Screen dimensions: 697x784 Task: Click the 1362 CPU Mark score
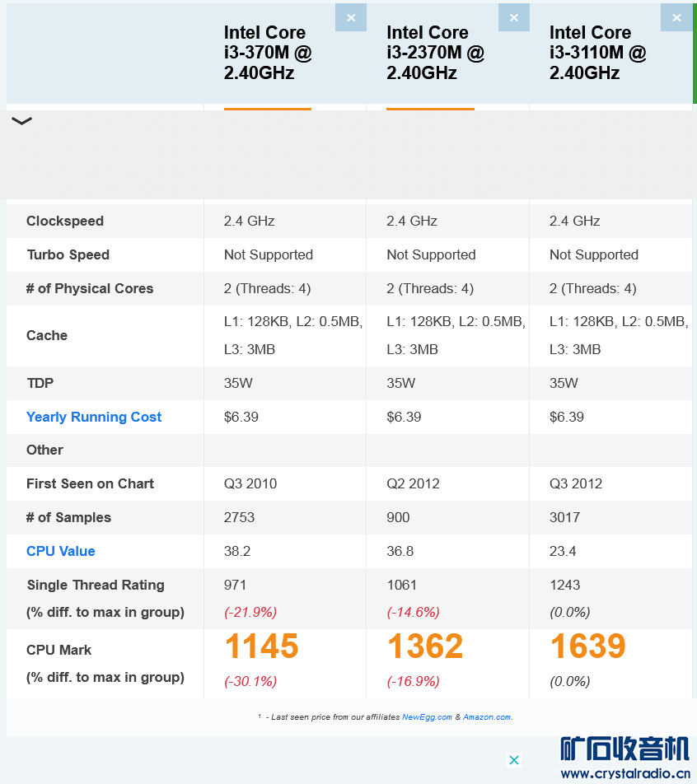pyautogui.click(x=424, y=647)
